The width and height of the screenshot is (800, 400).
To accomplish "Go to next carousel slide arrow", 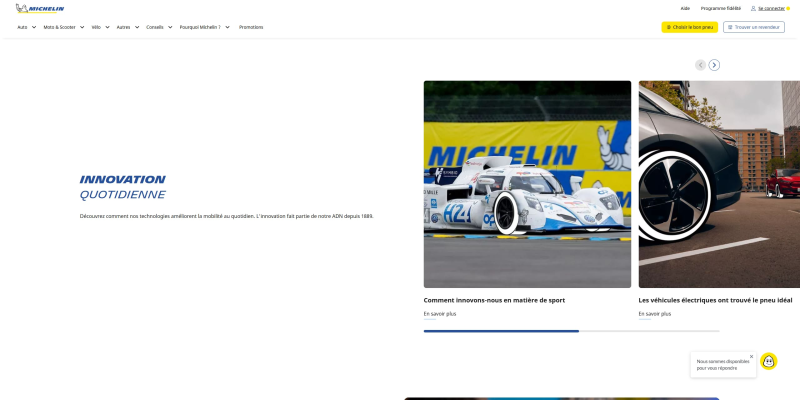I will (714, 65).
